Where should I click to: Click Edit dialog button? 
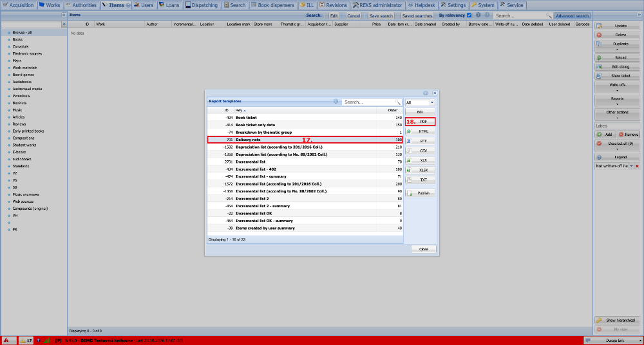pos(618,66)
